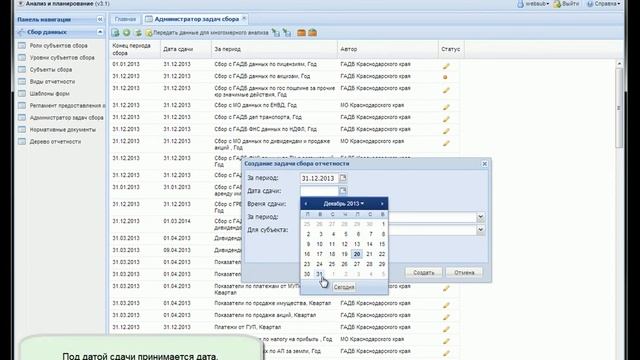
Task: Open the 'websub' user menu
Action: pos(533,4)
